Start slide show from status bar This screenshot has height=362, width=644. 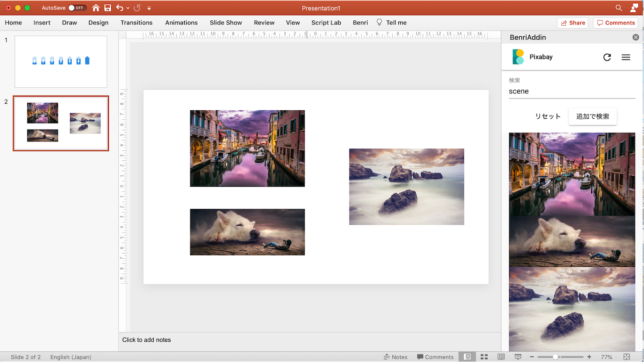tap(518, 357)
